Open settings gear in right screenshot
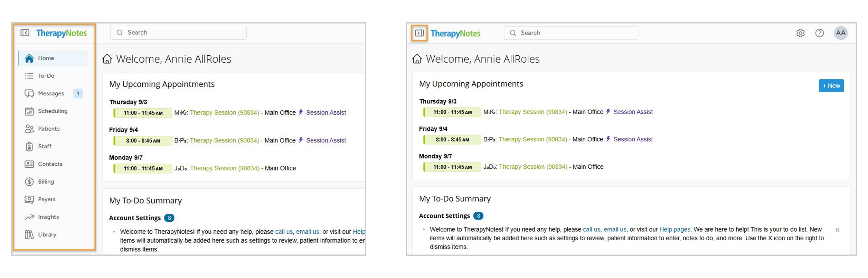Screen dimensions: 868x278 tap(800, 33)
